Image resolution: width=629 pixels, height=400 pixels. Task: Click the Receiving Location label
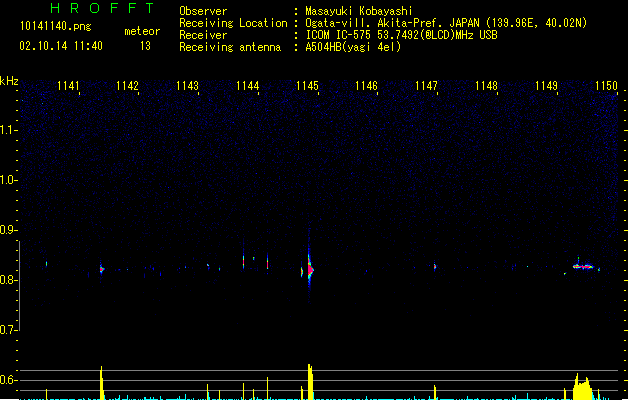point(233,23)
